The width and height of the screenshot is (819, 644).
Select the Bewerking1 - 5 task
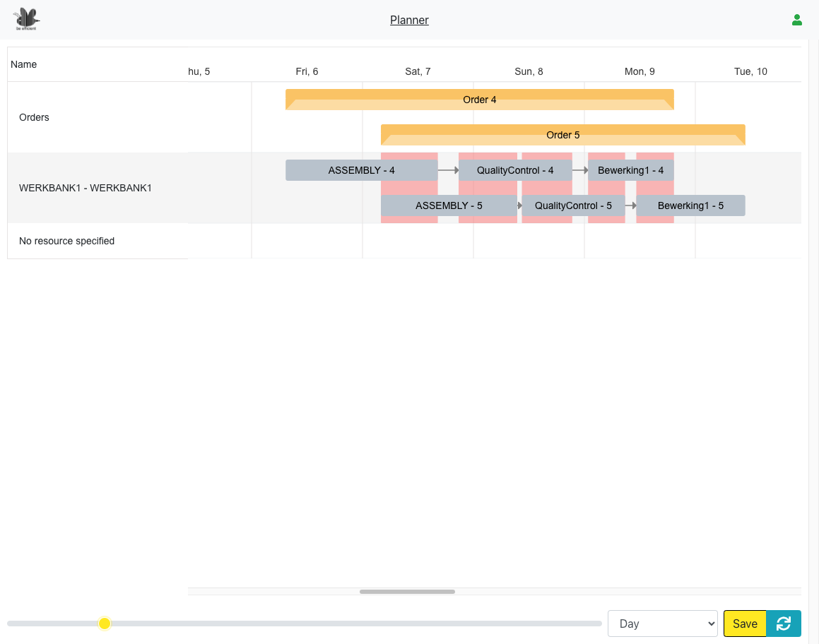coord(690,205)
